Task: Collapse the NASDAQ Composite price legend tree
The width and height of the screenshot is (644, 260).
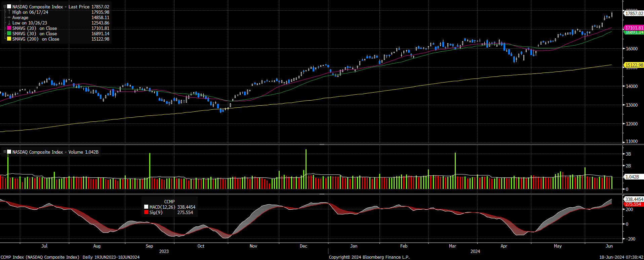Action: [5, 7]
